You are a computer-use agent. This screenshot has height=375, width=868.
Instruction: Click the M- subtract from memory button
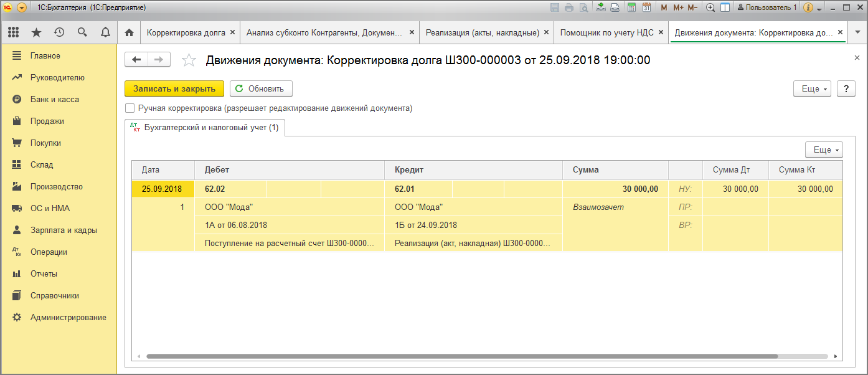[x=692, y=7]
